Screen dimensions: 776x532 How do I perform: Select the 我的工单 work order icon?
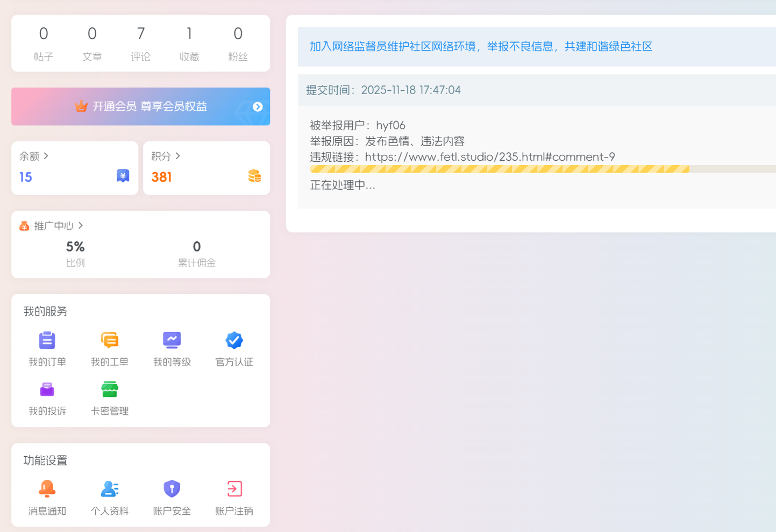tap(109, 340)
